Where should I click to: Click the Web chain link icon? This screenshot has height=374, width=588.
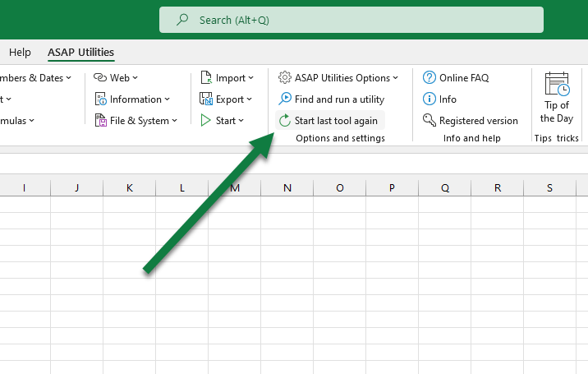point(100,77)
